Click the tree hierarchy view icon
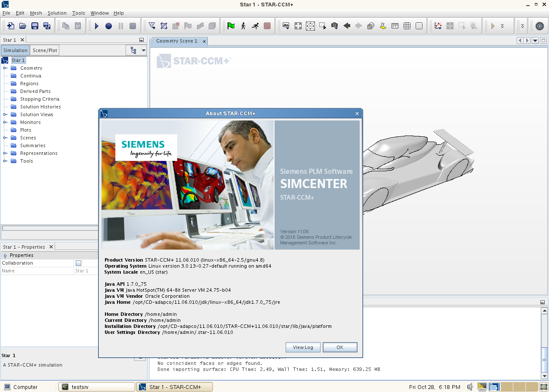The height and width of the screenshot is (392, 549). coord(133,50)
